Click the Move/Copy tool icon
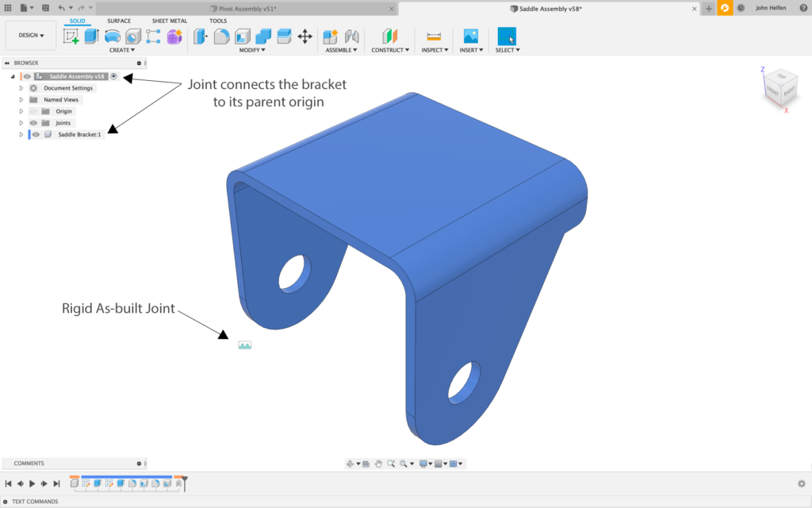 pos(305,37)
